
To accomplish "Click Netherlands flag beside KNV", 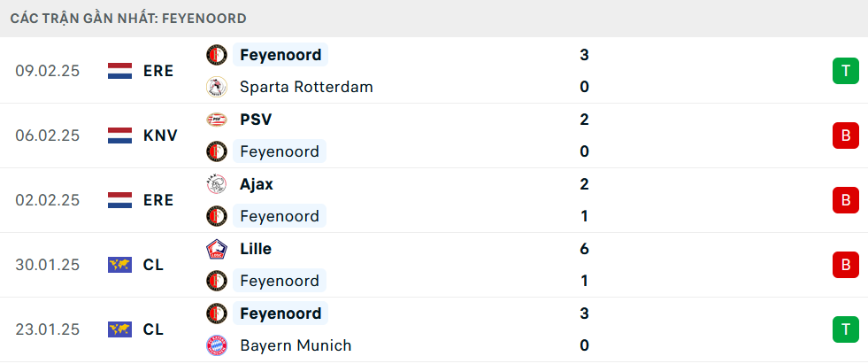I will tap(119, 136).
